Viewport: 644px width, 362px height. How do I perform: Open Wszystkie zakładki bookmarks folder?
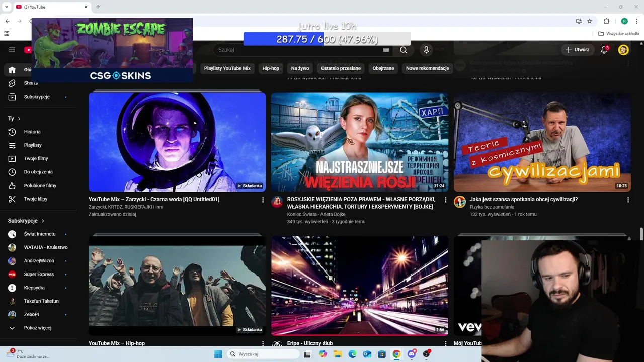click(x=619, y=34)
